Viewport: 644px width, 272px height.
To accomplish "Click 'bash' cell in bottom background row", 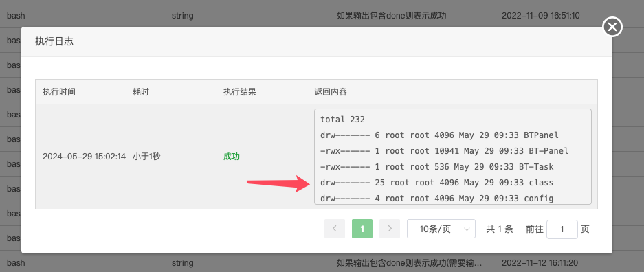I will coord(16,262).
